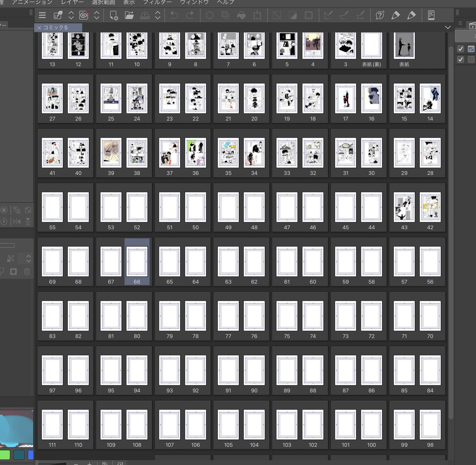Image resolution: width=476 pixels, height=465 pixels.
Task: Click the Show selection border icon
Action: point(309,15)
